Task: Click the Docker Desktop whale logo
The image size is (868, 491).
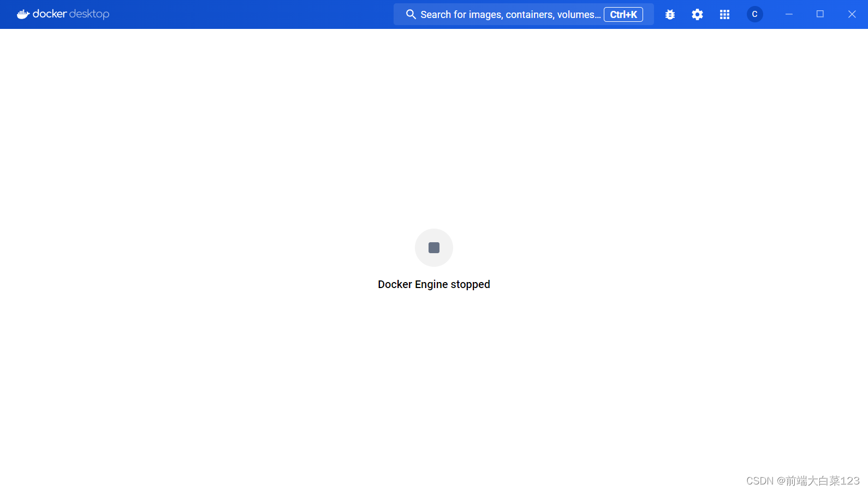Action: tap(23, 14)
